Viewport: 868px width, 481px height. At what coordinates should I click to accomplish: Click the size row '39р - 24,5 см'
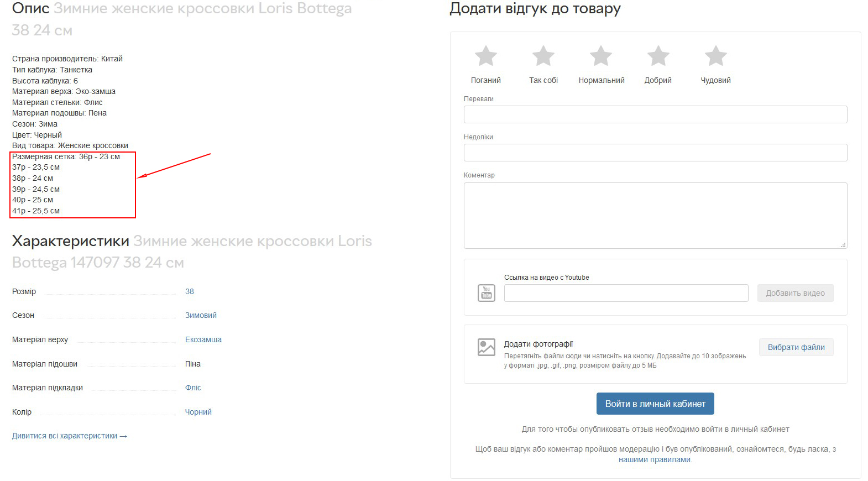36,189
